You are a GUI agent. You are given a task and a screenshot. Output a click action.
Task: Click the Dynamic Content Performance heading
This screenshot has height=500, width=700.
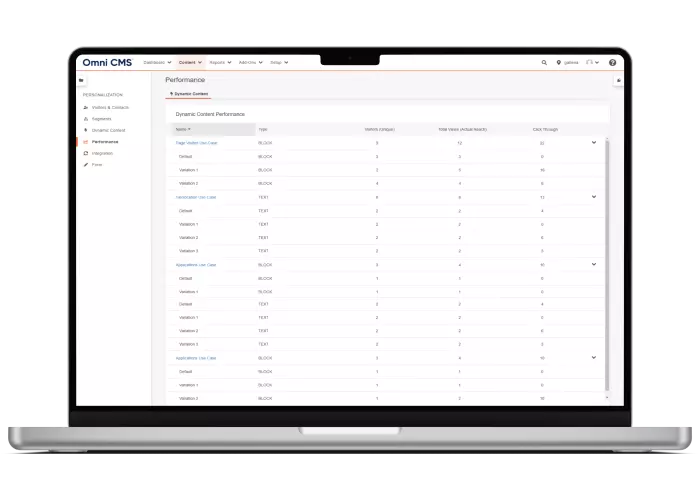click(x=210, y=114)
